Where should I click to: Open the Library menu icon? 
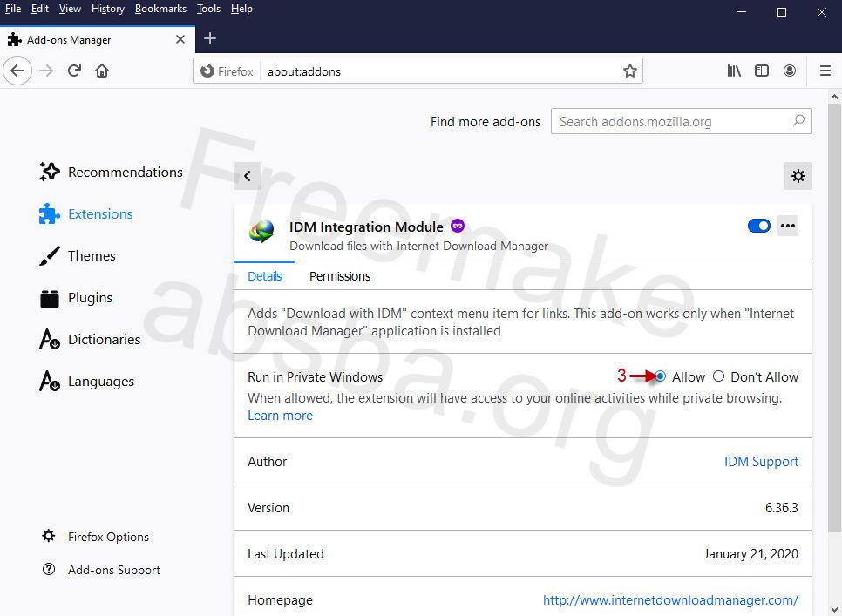[734, 71]
